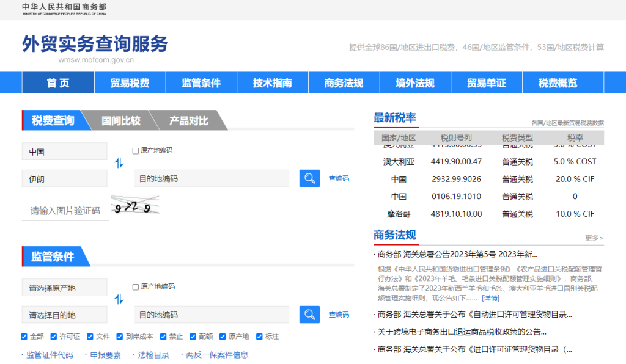Viewport: 626px width, 364px height.
Task: Click 查编码 link in tariff query section
Action: point(339,178)
